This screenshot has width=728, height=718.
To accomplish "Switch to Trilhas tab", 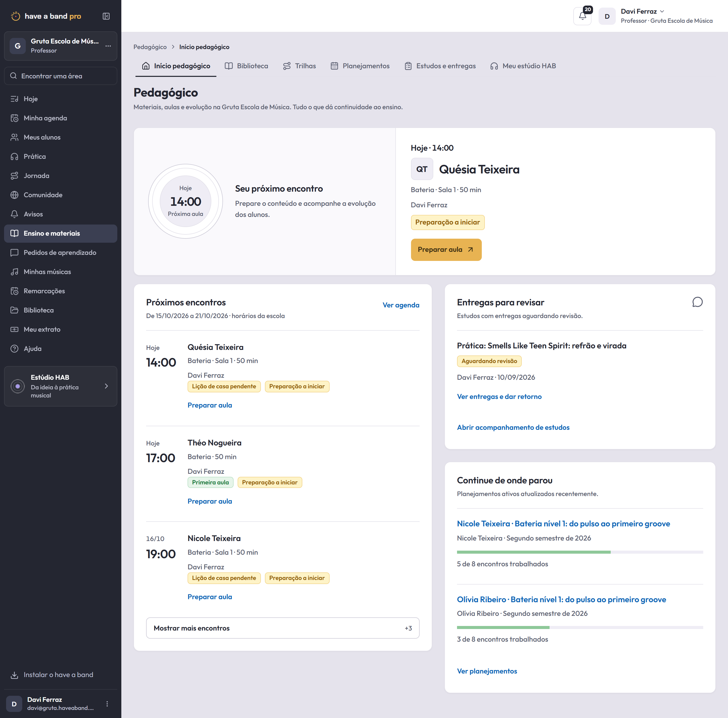I will (x=300, y=66).
